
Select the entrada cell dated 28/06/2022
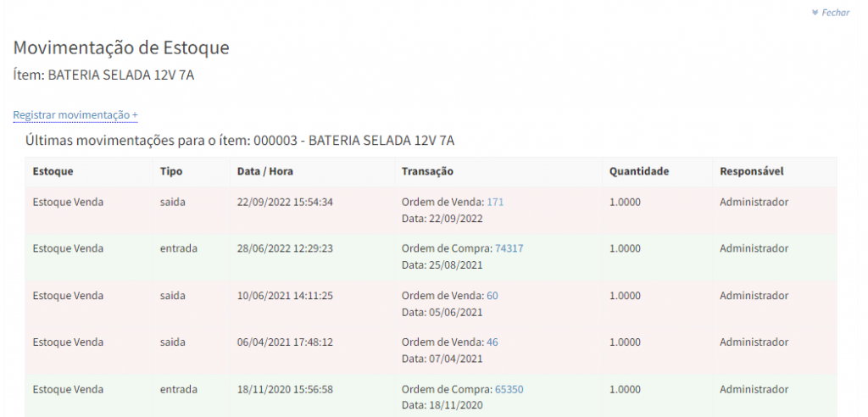(178, 248)
